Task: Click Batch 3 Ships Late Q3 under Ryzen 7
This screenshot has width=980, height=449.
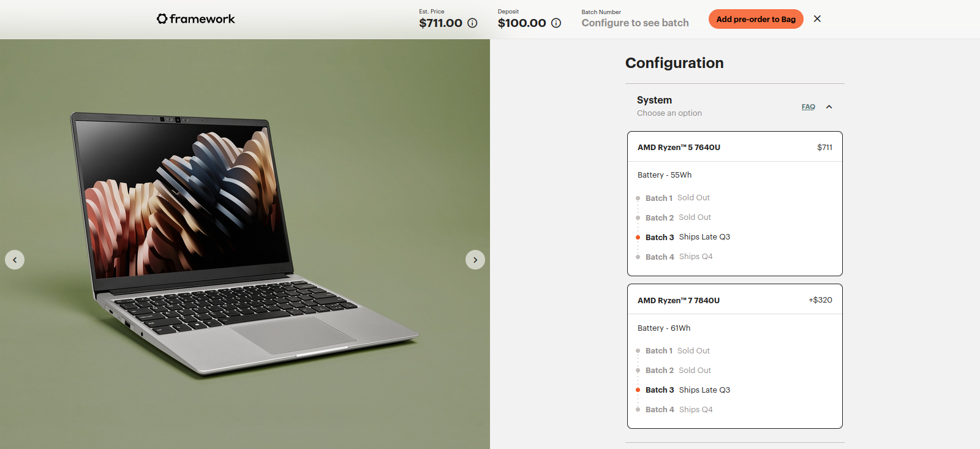Action: coord(688,390)
